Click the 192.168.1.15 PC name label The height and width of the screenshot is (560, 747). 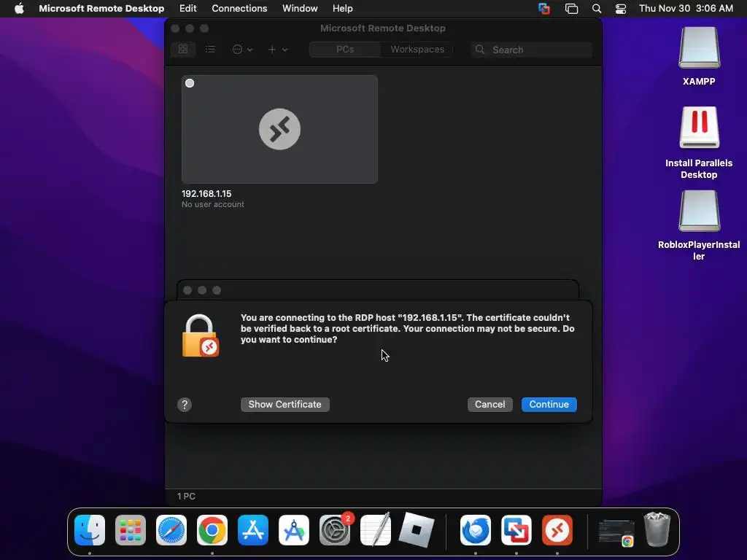pos(206,194)
